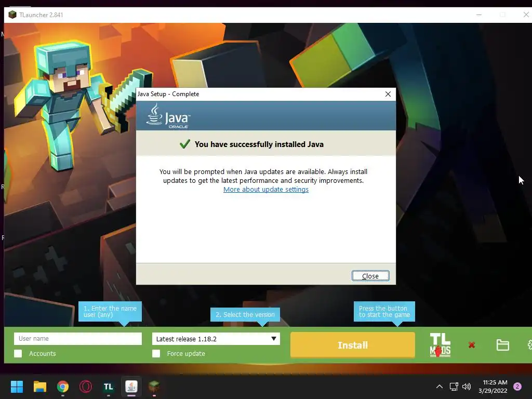Image resolution: width=532 pixels, height=399 pixels.
Task: Open the network status tray icon
Action: click(x=454, y=387)
